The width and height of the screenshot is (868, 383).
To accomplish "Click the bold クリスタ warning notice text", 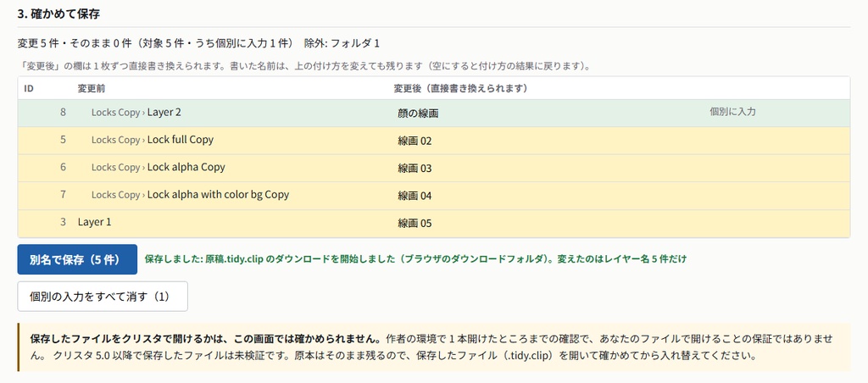I will 206,337.
